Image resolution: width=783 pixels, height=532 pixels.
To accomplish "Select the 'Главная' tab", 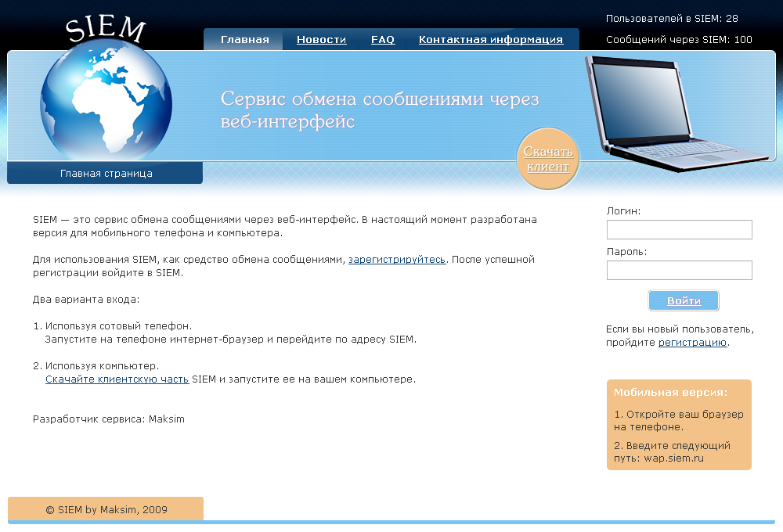I will [243, 39].
